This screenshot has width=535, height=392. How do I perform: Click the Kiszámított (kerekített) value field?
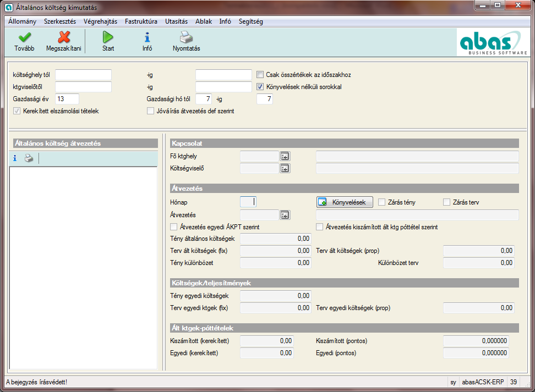[267, 341]
